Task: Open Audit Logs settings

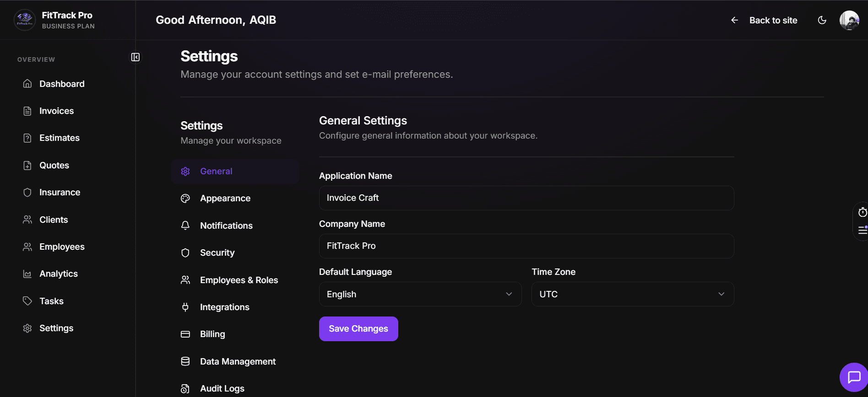Action: coord(235,389)
